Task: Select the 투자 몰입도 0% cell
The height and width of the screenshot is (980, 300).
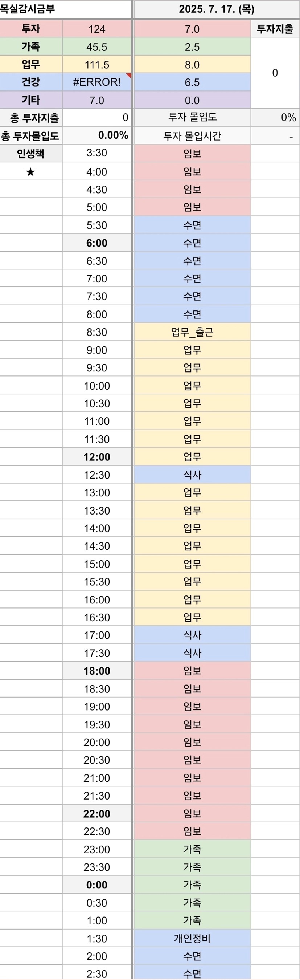Action: point(275,118)
